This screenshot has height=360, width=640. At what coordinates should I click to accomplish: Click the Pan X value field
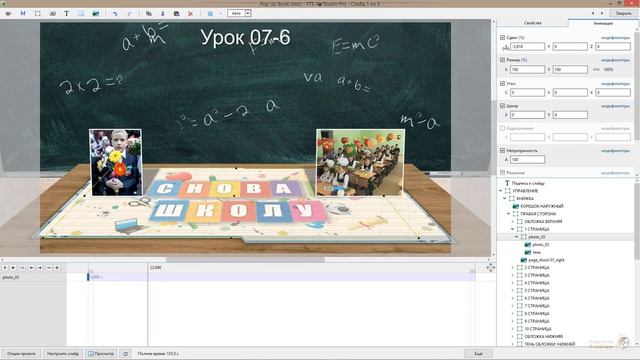click(x=527, y=47)
